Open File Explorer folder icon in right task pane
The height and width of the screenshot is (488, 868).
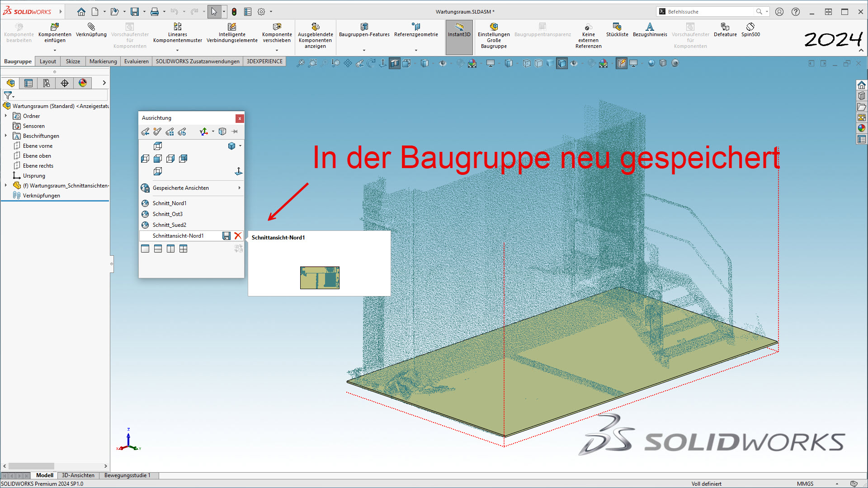pos(862,107)
